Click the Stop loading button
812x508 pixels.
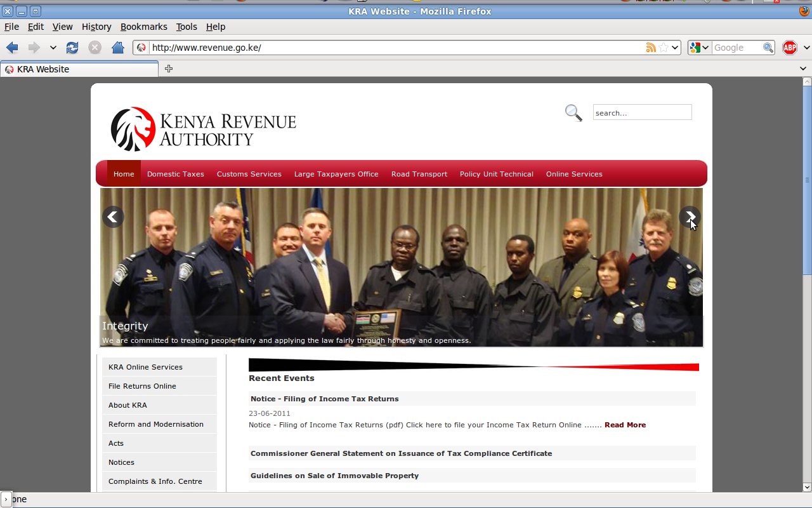tap(95, 48)
